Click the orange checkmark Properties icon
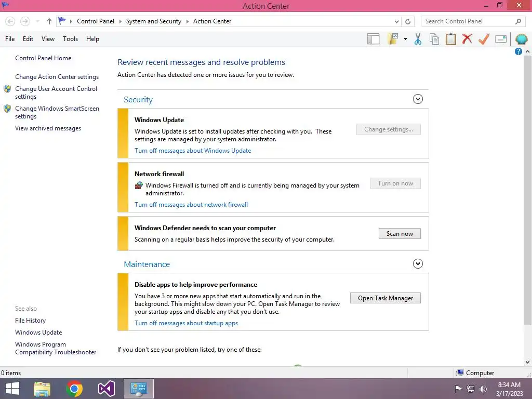This screenshot has height=399, width=532. 484,39
